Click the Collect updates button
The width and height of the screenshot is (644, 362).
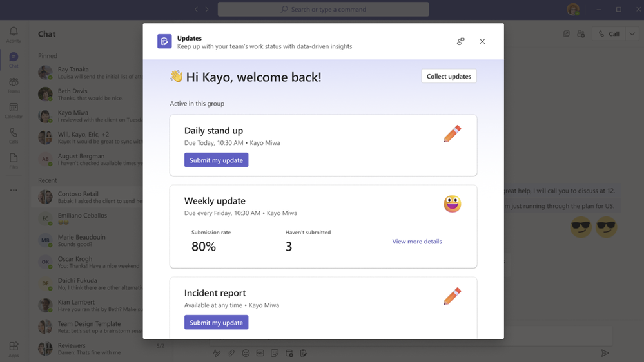(x=449, y=77)
